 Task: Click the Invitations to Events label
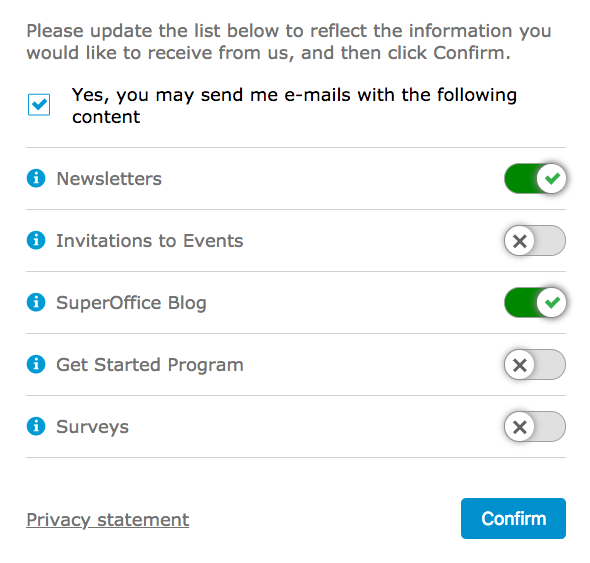click(150, 241)
